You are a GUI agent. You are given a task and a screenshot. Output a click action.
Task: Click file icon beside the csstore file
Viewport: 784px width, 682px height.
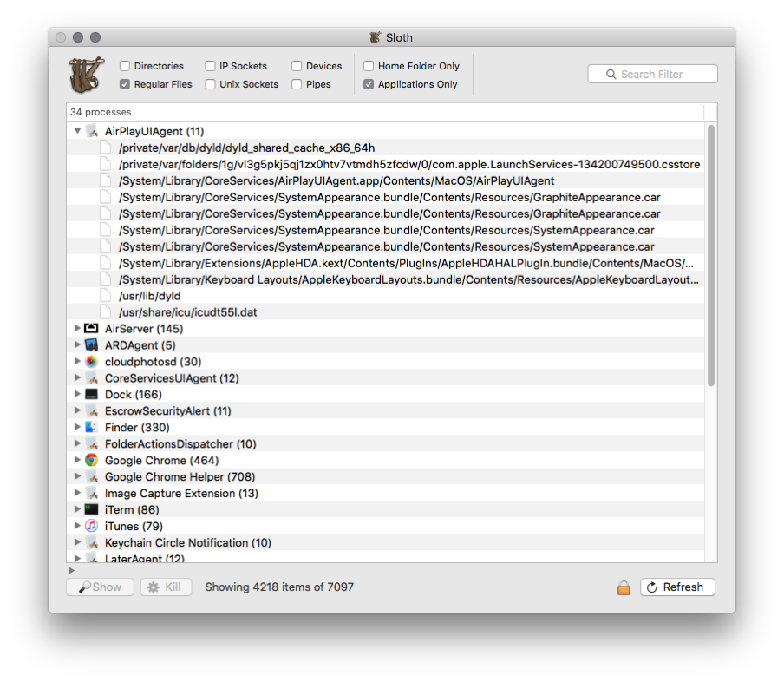105,164
